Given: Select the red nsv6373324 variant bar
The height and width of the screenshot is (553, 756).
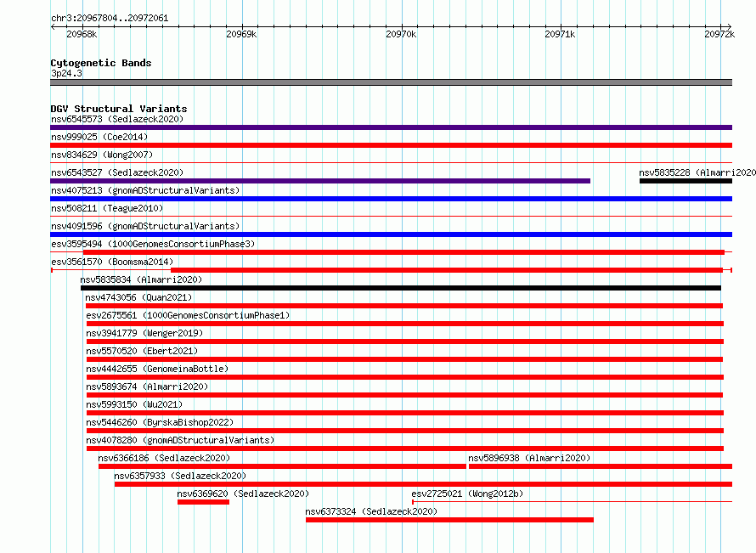Looking at the screenshot, I should [x=449, y=520].
